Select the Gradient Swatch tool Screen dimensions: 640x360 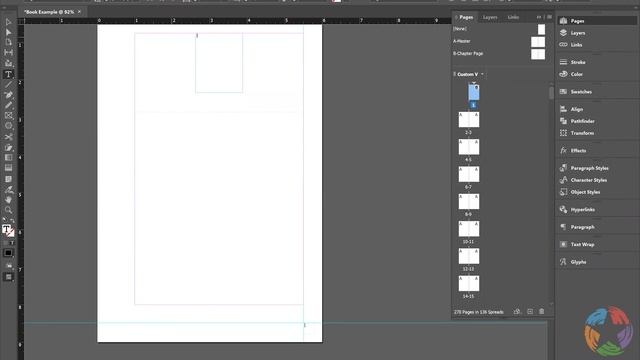coord(8,158)
